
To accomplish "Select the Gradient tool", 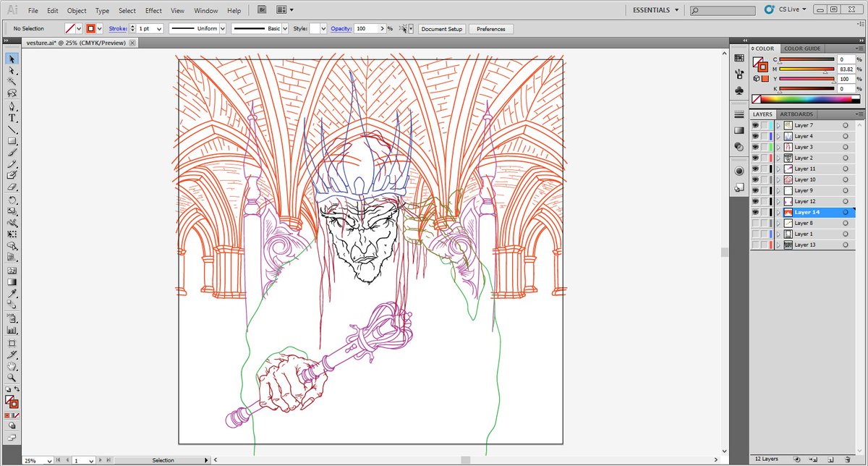I will pyautogui.click(x=12, y=281).
